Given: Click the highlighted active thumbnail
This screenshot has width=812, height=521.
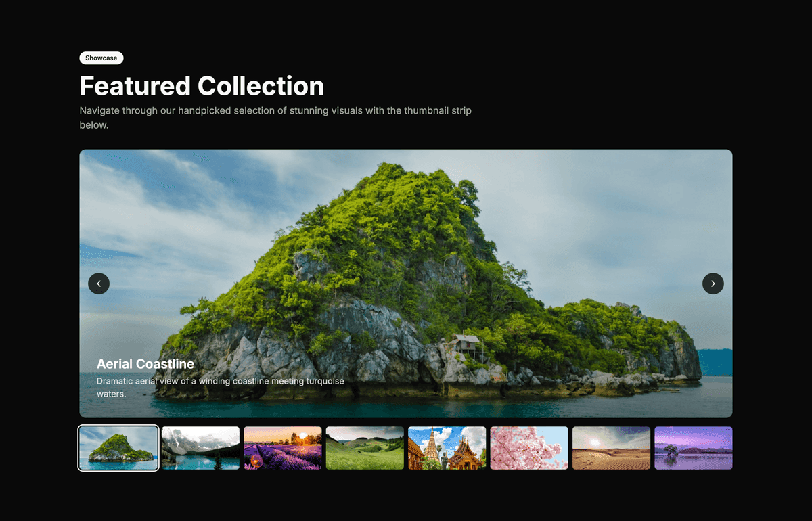Looking at the screenshot, I should [118, 447].
